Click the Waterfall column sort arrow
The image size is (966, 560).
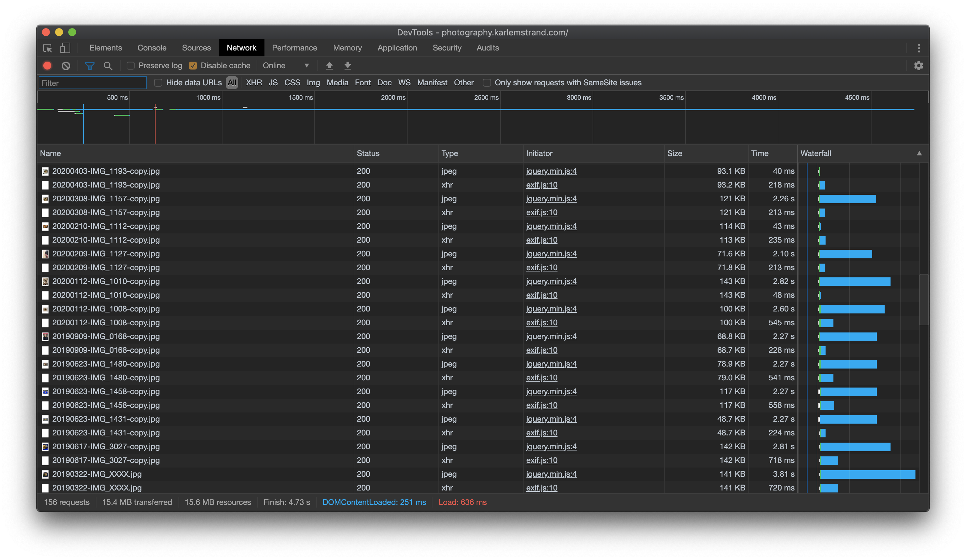tap(919, 153)
